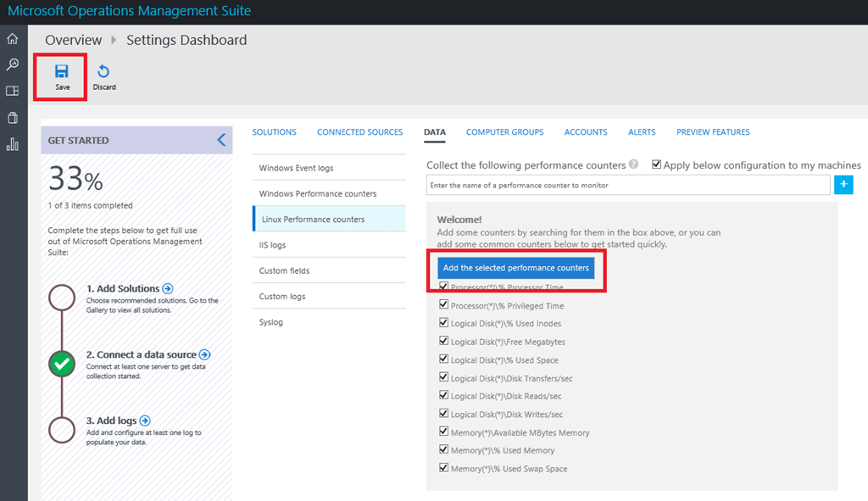
Task: Select IIS logs data type
Action: click(329, 245)
